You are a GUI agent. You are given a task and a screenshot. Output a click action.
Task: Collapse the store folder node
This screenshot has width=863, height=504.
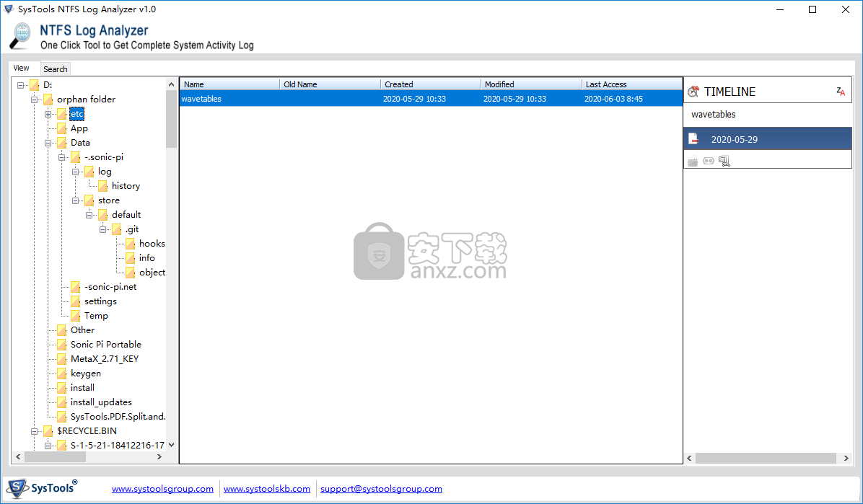pyautogui.click(x=75, y=200)
